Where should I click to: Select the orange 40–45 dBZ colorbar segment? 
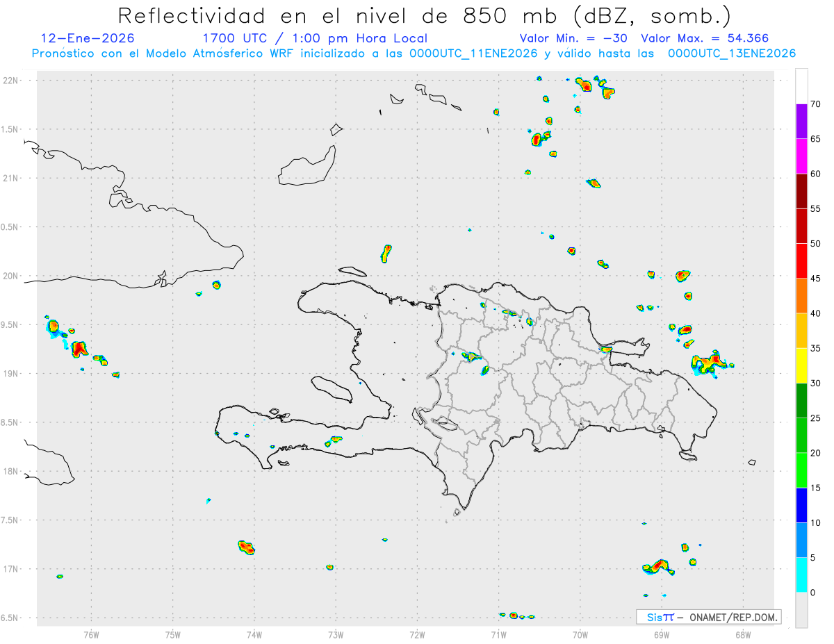click(801, 296)
